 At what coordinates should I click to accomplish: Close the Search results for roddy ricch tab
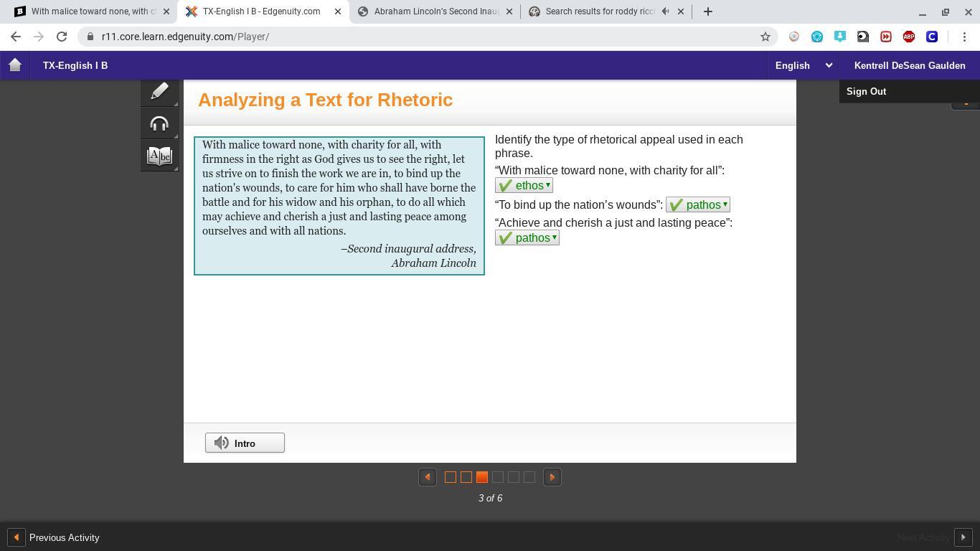coord(681,11)
